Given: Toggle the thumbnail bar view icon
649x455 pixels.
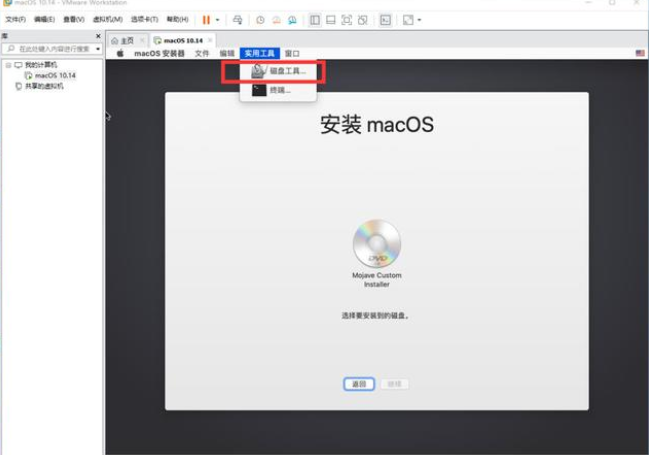Looking at the screenshot, I should coord(331,20).
